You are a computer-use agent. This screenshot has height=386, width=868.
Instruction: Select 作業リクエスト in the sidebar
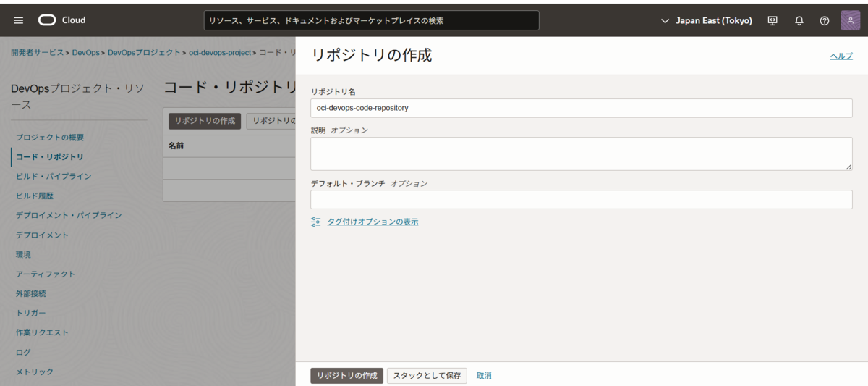[42, 333]
